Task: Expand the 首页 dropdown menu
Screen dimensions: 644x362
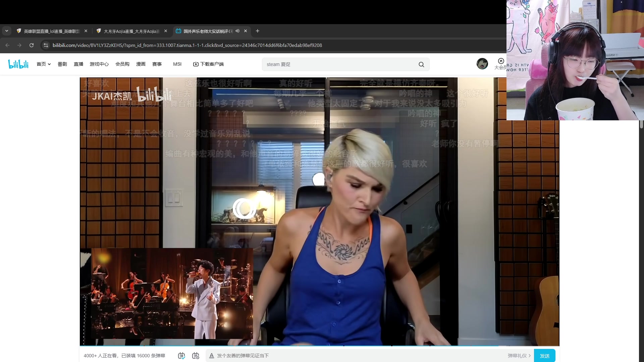Action: 44,64
